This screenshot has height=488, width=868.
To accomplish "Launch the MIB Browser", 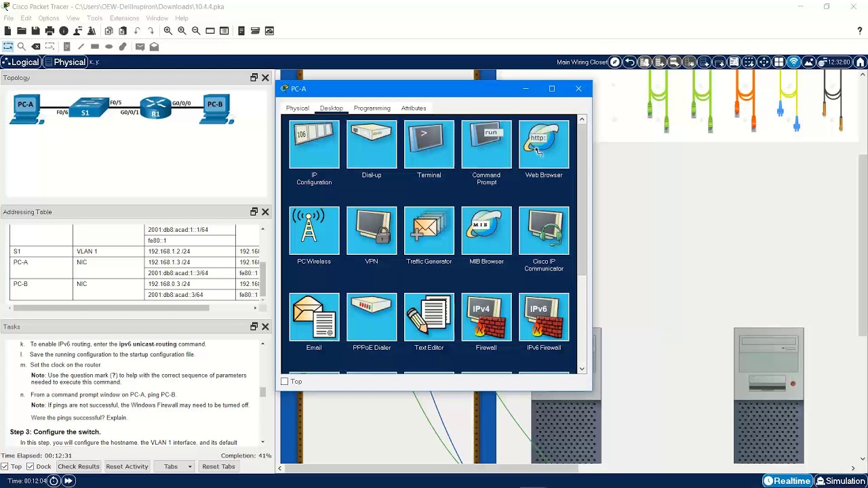I will tap(486, 231).
